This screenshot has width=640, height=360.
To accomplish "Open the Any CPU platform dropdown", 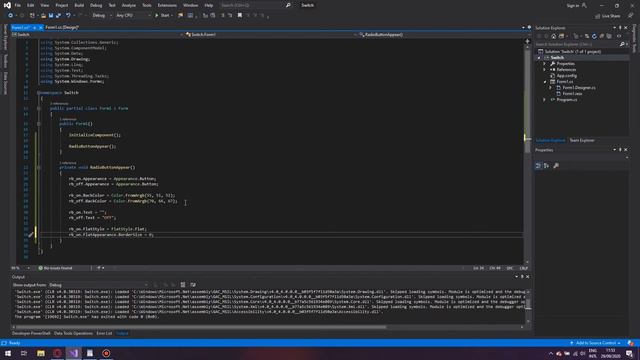I will coord(133,16).
